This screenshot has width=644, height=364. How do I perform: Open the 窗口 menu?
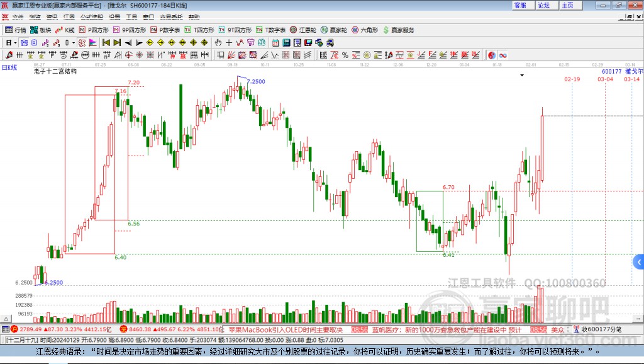click(x=148, y=17)
